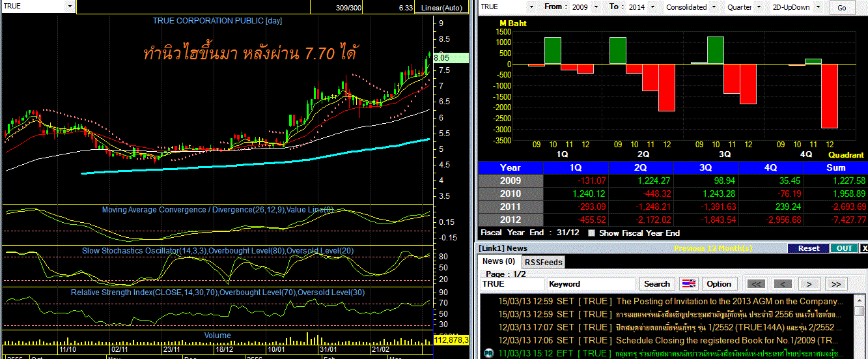The width and height of the screenshot is (868, 359).
Task: Open the green 11/03/13 15:12 EFT news row
Action: (x=668, y=353)
